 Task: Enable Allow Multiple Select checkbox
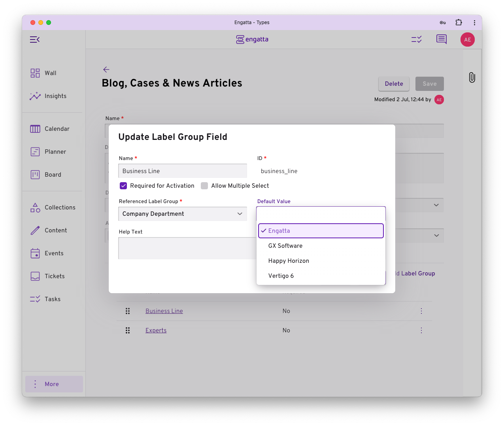pyautogui.click(x=204, y=186)
